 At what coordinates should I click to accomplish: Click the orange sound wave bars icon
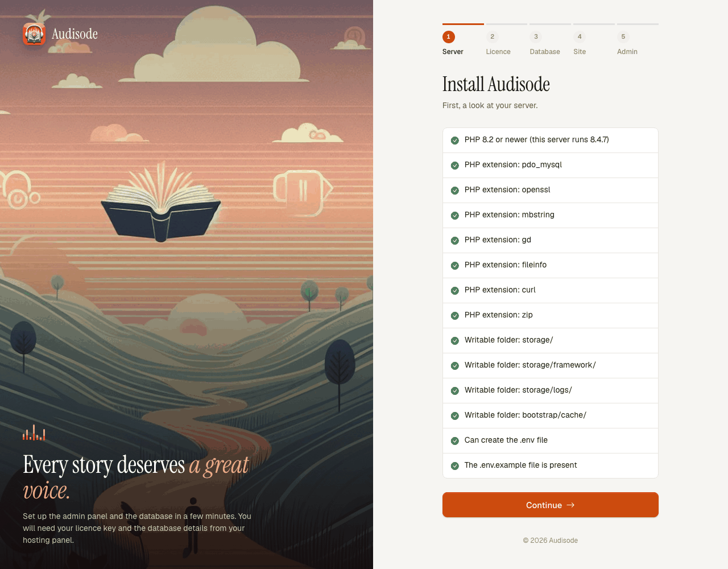(34, 432)
